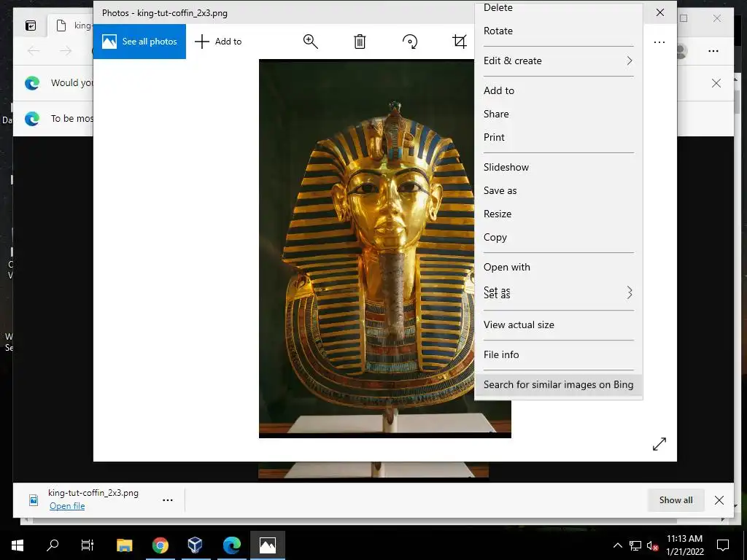747x560 pixels.
Task: Click the Edge tab actions icon
Action: click(31, 26)
